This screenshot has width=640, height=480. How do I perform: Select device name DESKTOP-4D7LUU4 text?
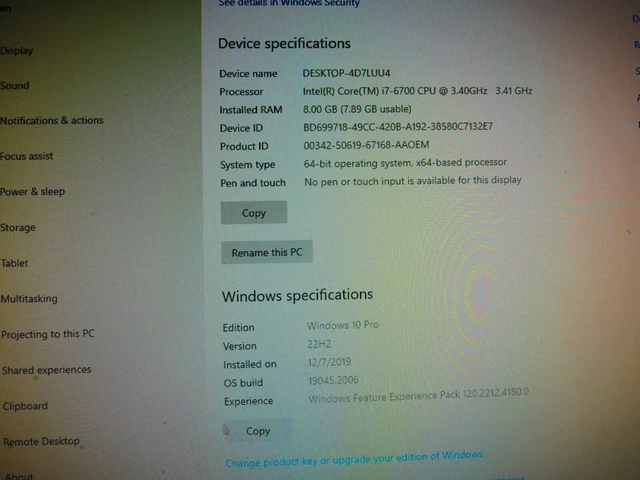pyautogui.click(x=346, y=73)
